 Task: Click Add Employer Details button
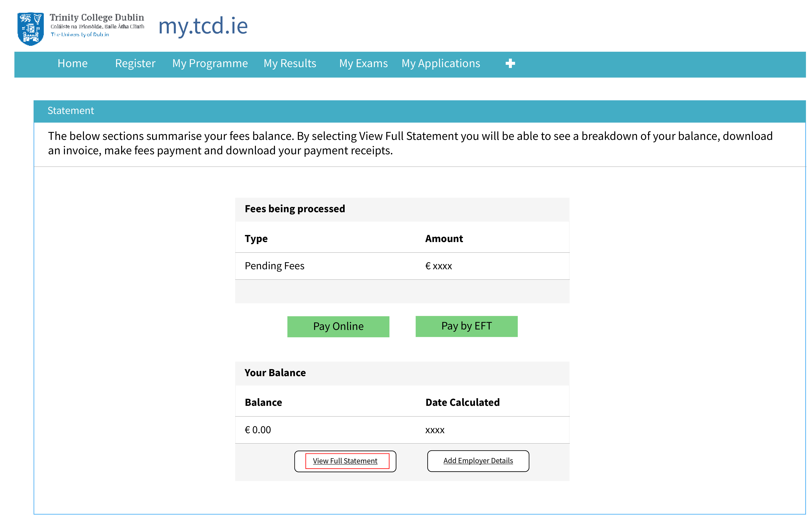[x=478, y=461]
